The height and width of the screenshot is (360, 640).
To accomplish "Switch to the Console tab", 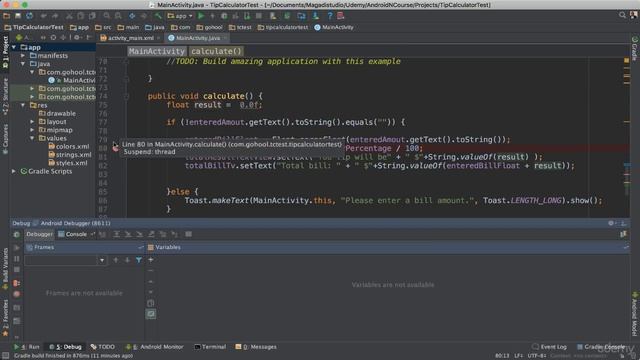I will click(x=73, y=234).
